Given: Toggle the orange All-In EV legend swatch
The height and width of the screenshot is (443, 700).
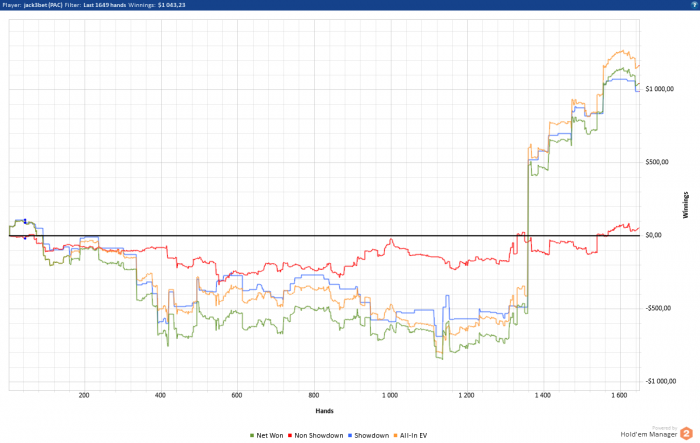Looking at the screenshot, I should click(396, 435).
